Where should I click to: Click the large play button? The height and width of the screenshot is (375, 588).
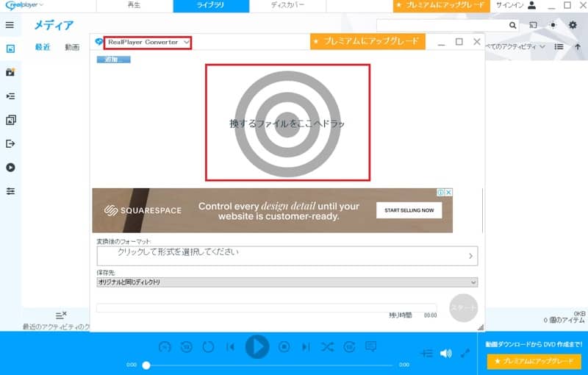pos(257,347)
